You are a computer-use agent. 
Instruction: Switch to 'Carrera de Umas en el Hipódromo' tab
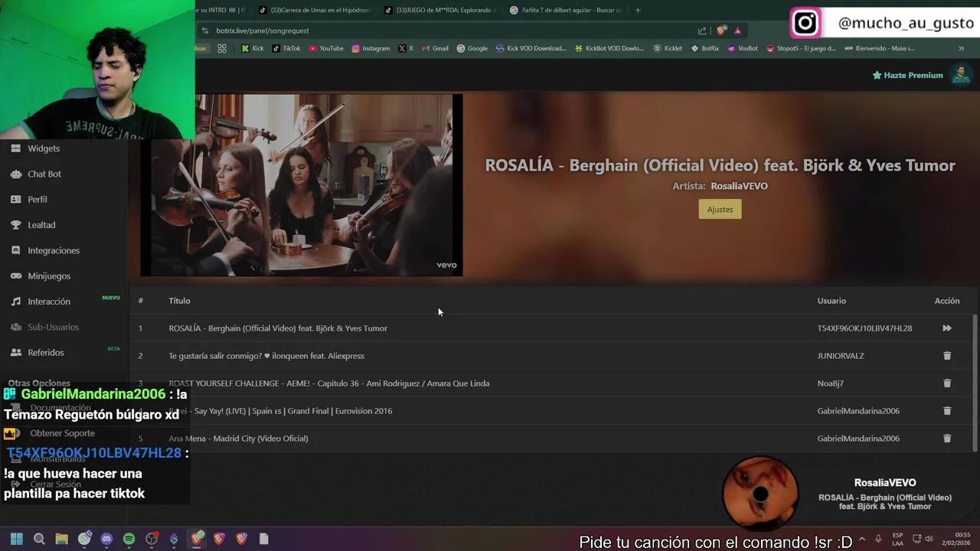click(x=315, y=10)
